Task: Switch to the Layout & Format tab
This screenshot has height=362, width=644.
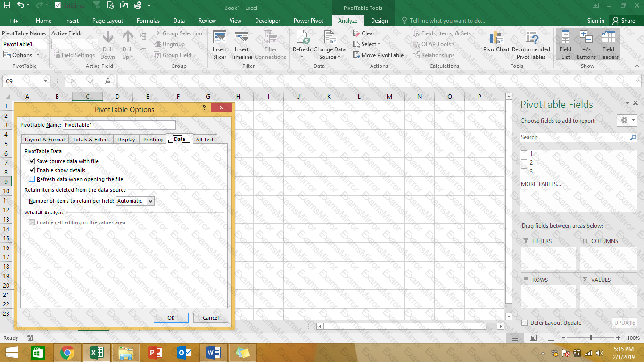Action: click(x=45, y=140)
